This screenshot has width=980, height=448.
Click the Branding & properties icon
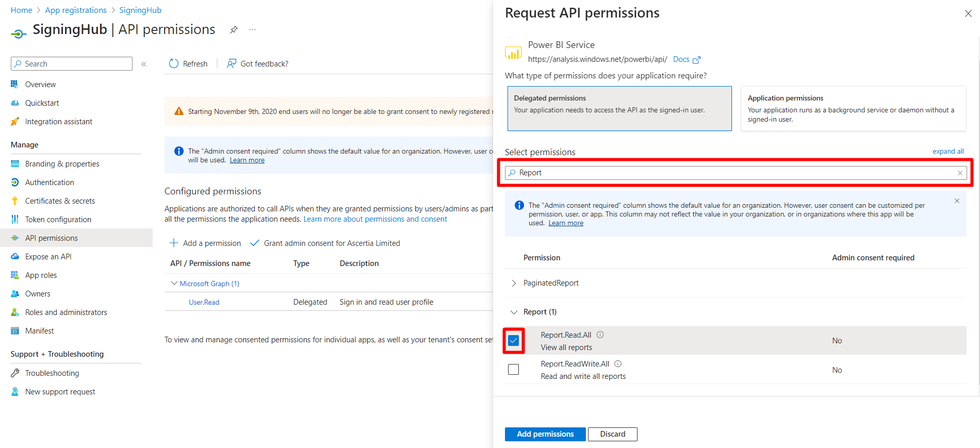pos(15,163)
